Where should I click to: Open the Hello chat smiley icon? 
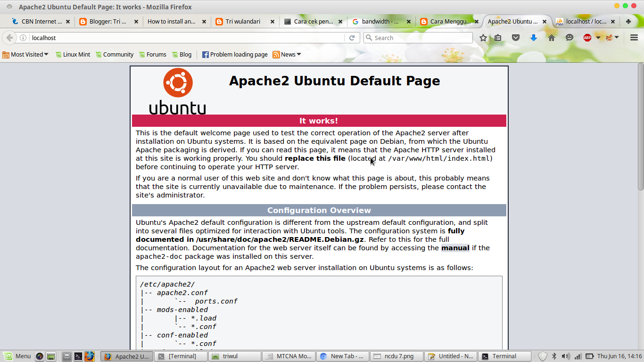pyautogui.click(x=570, y=38)
